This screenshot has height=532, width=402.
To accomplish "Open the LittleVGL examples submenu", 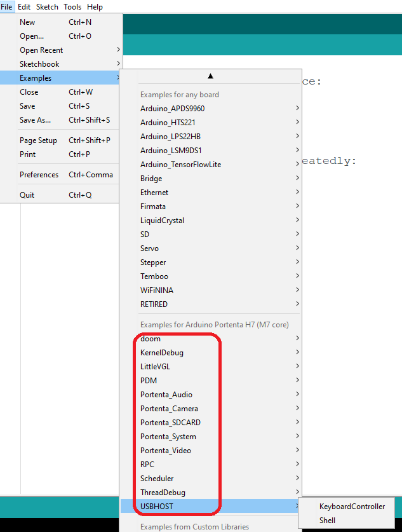I will tap(211, 367).
